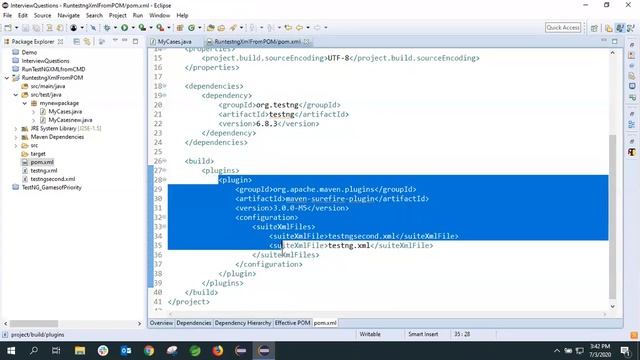This screenshot has width=640, height=360.
Task: Click the New Java Class icon
Action: [x=191, y=28]
